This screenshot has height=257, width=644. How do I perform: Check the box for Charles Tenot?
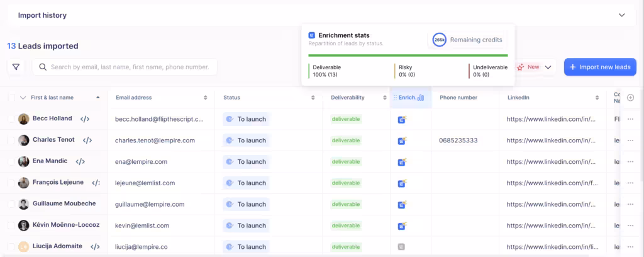coord(11,140)
